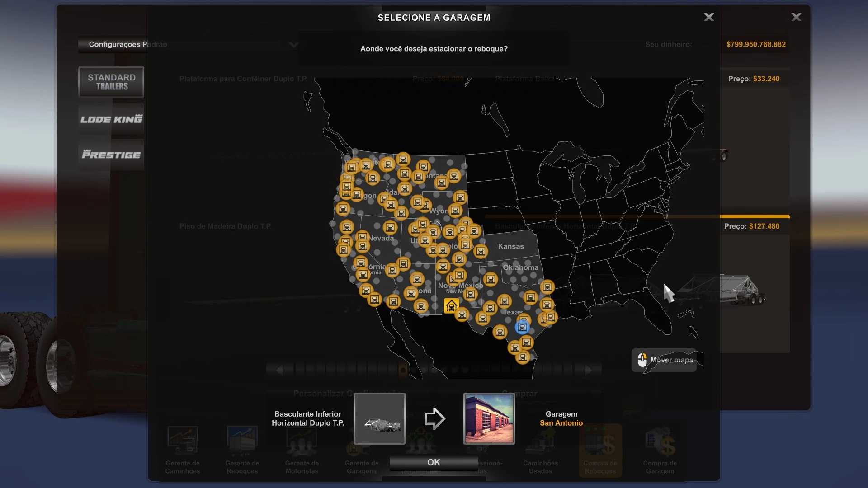Image resolution: width=868 pixels, height=488 pixels.
Task: Choose the Prestige brand tab
Action: point(111,155)
